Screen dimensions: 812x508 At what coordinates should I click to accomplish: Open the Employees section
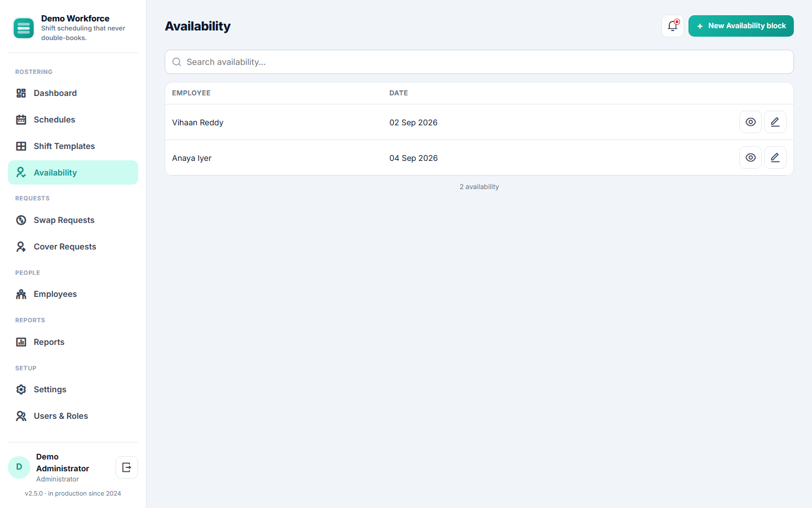73,294
